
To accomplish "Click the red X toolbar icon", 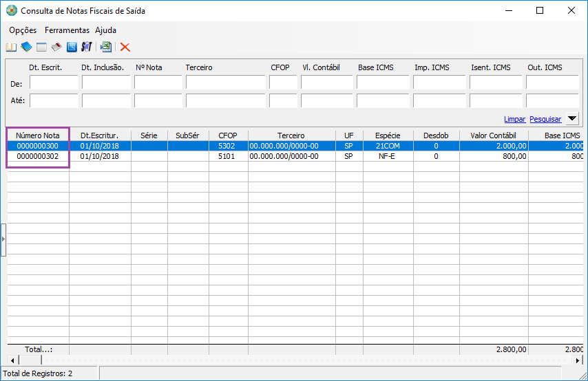I will (x=125, y=47).
